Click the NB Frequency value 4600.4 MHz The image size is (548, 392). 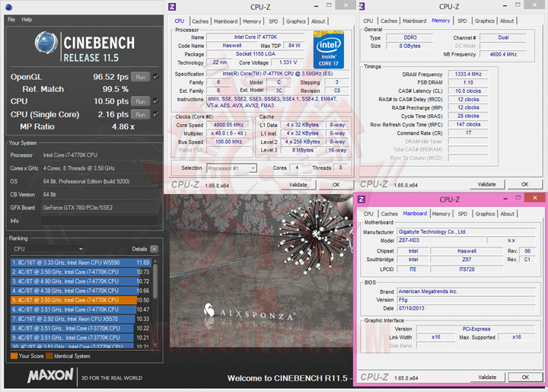pyautogui.click(x=503, y=54)
